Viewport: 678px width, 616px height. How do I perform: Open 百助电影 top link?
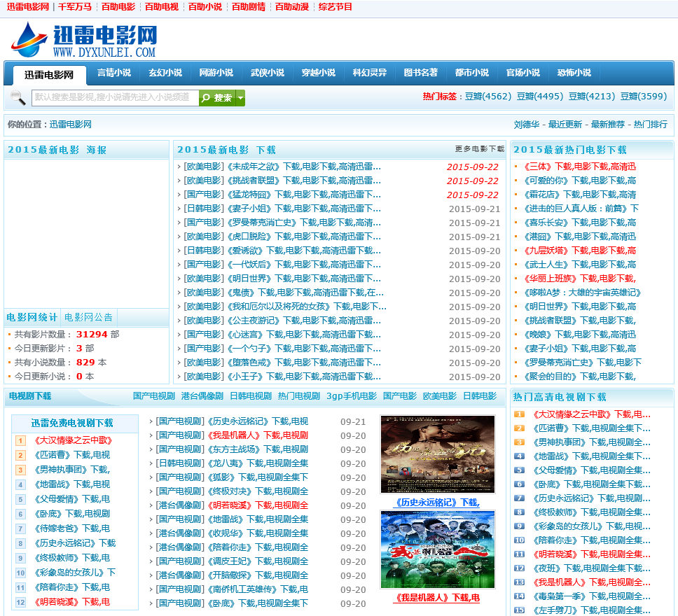[118, 7]
